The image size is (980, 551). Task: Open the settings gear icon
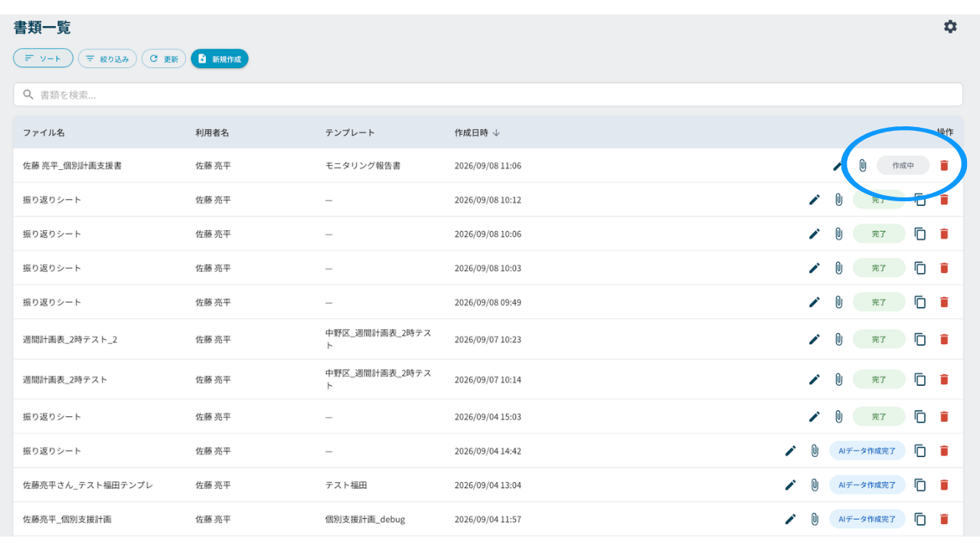pos(950,27)
